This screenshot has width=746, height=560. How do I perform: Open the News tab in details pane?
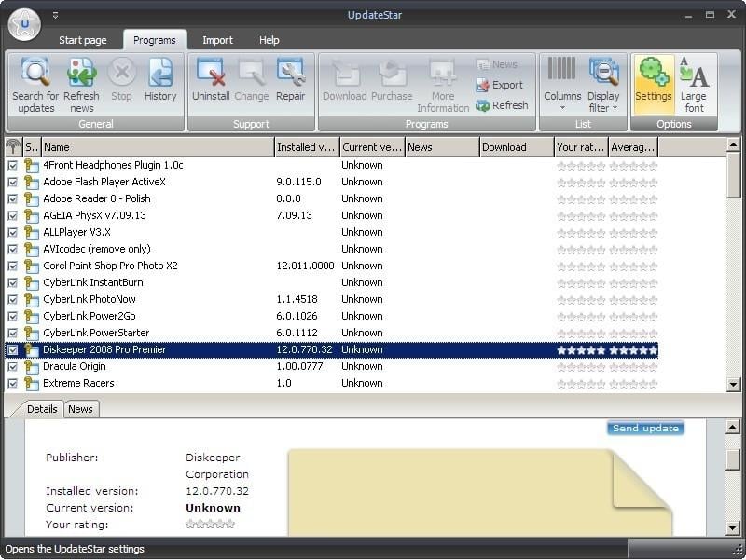80,409
